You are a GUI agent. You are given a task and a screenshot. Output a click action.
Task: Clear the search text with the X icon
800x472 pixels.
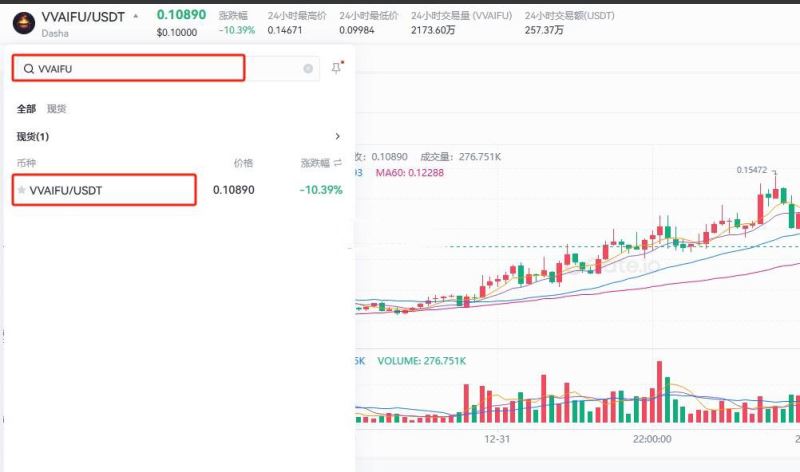point(308,69)
